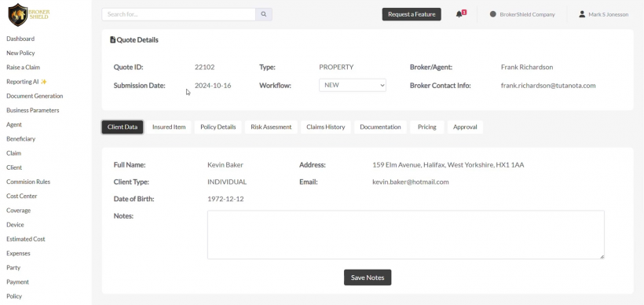The width and height of the screenshot is (644, 305).
Task: Switch to the Documentation tab
Action: 380,127
